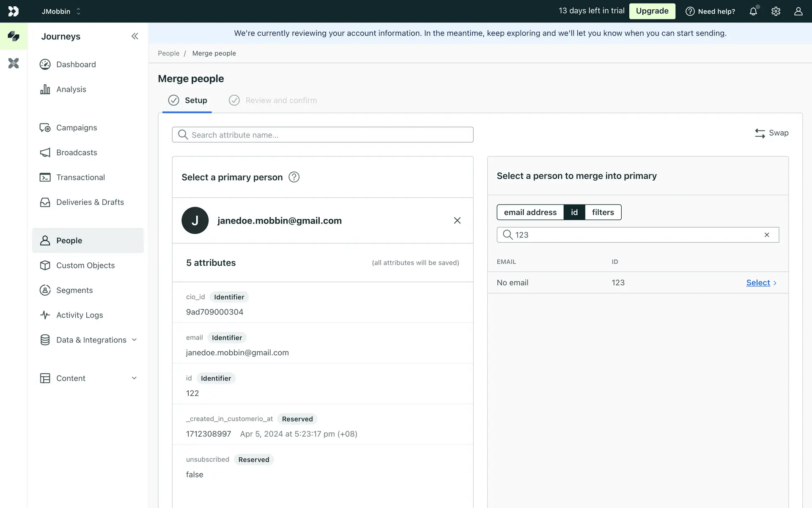Image resolution: width=812 pixels, height=508 pixels.
Task: Click help icon beside Select a primary person
Action: pos(294,177)
